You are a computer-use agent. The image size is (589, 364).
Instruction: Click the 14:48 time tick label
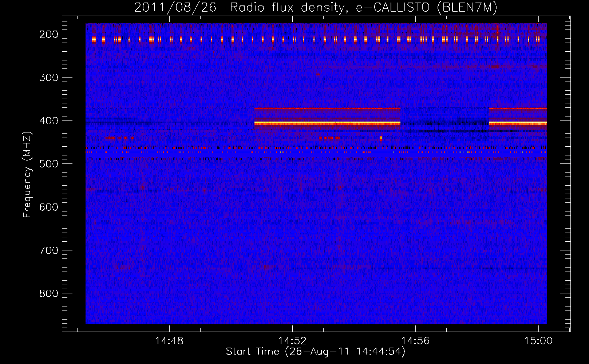click(169, 341)
